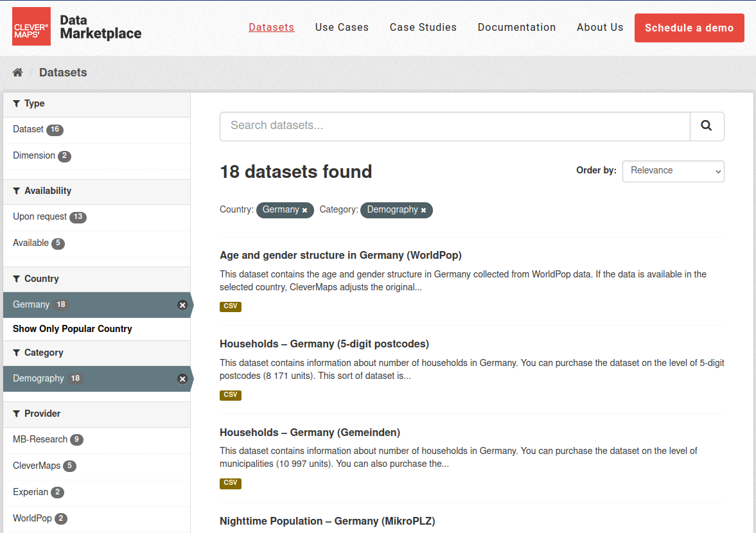756x533 pixels.
Task: Go to home via breadcrumb house icon
Action: [18, 73]
